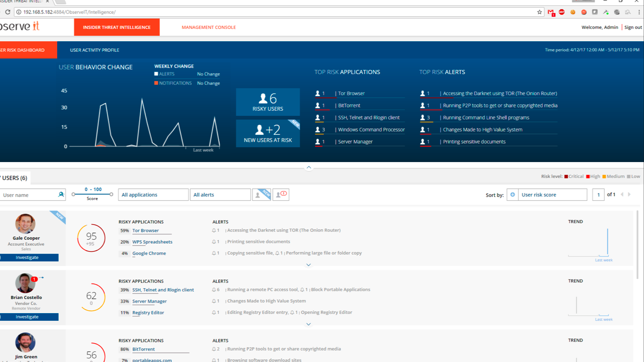This screenshot has height=362, width=644.
Task: Open Accessing the Darknet using TOR top alert
Action: click(500, 93)
